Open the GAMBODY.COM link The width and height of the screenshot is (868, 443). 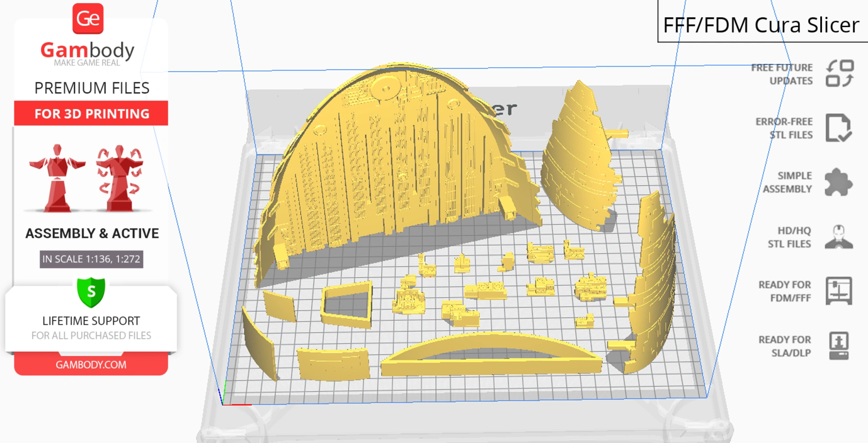pyautogui.click(x=91, y=365)
